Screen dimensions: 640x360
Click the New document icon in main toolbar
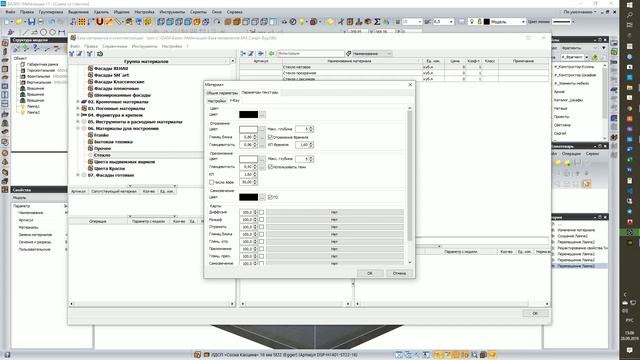(x=8, y=22)
